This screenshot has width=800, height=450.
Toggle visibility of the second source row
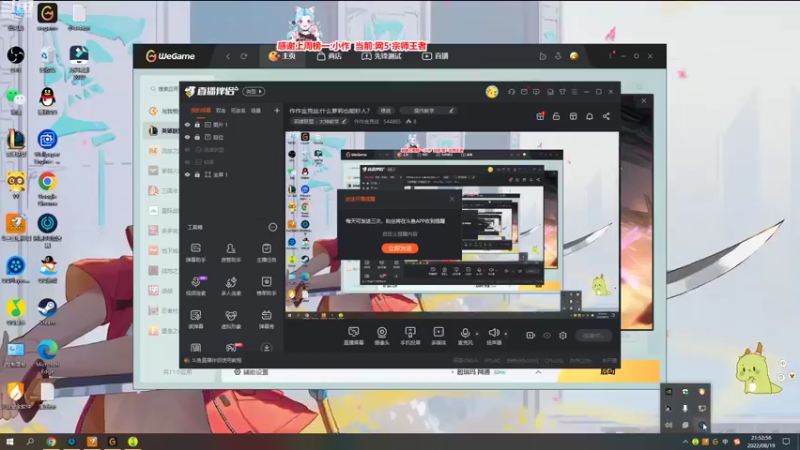(187, 137)
